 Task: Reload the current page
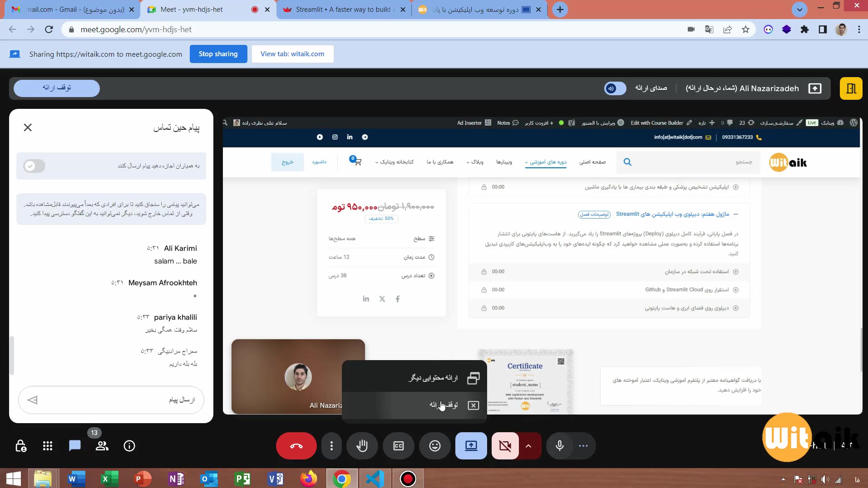tap(49, 29)
